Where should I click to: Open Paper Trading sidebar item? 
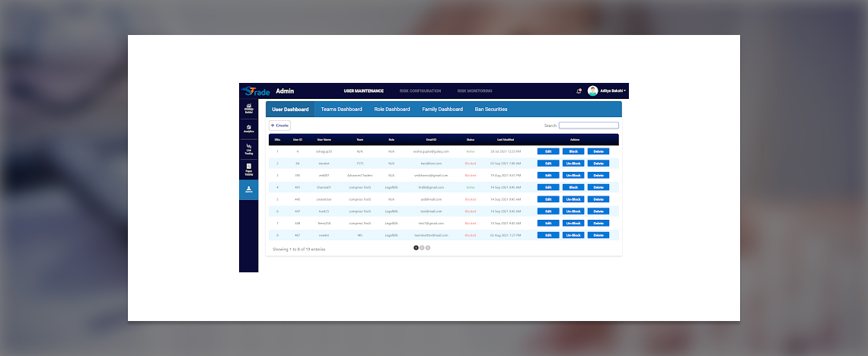248,170
